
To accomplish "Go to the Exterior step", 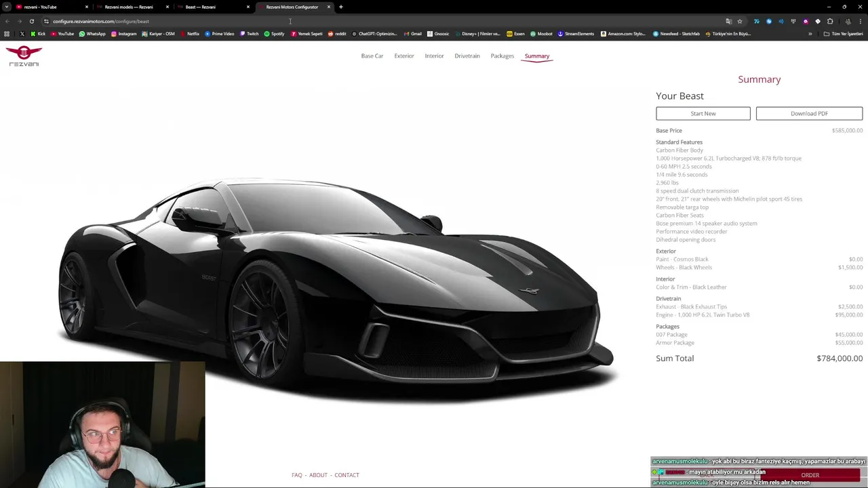I will pos(404,56).
